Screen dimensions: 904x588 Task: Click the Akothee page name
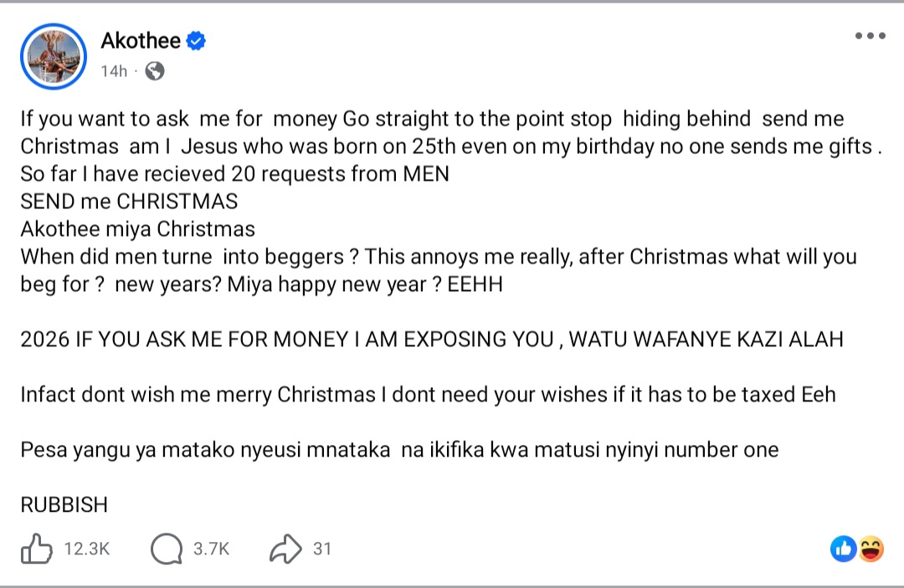[x=141, y=40]
